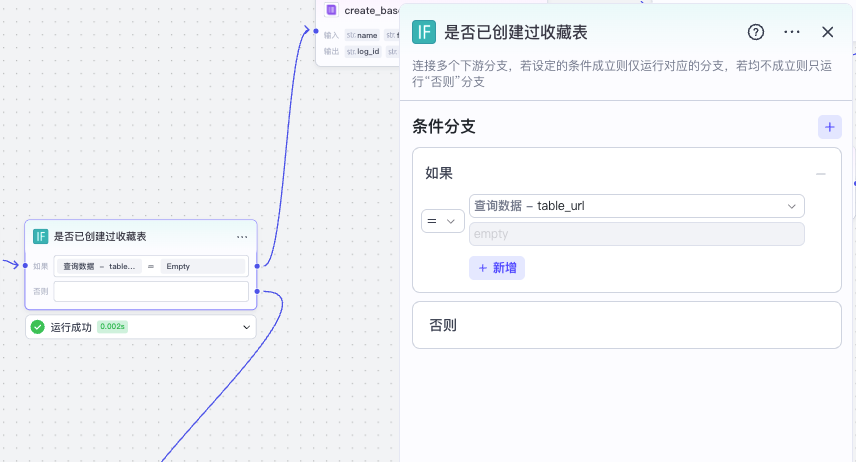Image resolution: width=856 pixels, height=462 pixels.
Task: Click the 如果 output port on node
Action: tap(258, 266)
